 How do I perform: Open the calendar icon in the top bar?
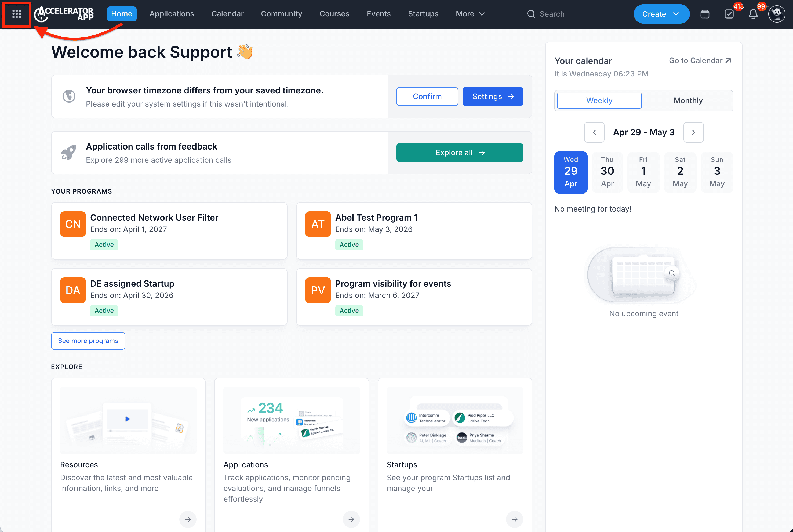(x=704, y=14)
